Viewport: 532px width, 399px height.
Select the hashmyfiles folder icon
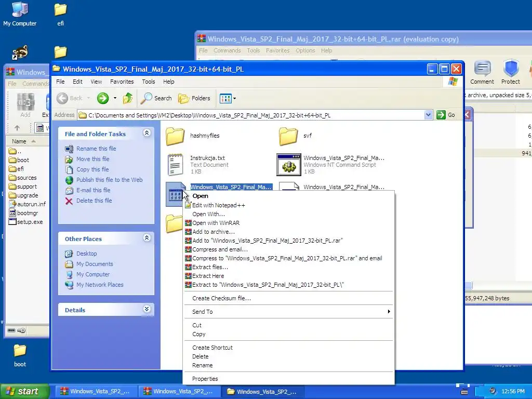pos(176,136)
